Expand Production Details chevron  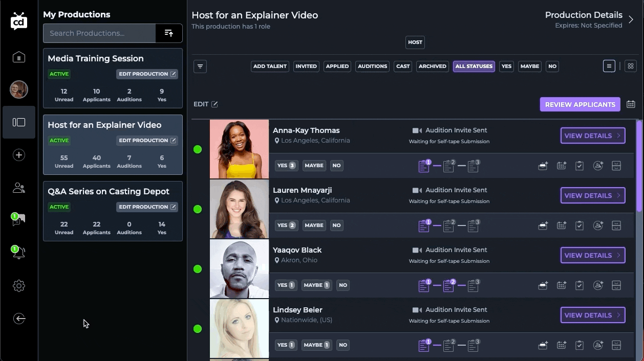tap(631, 20)
